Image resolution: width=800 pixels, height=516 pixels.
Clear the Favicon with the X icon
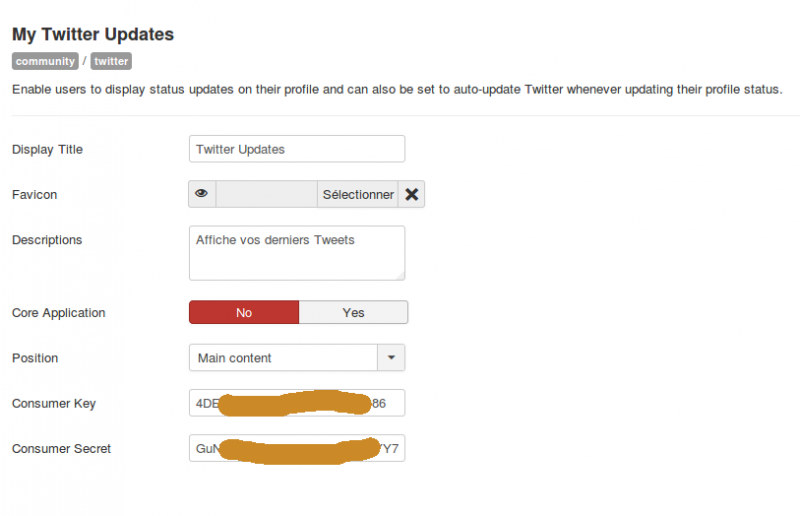412,194
